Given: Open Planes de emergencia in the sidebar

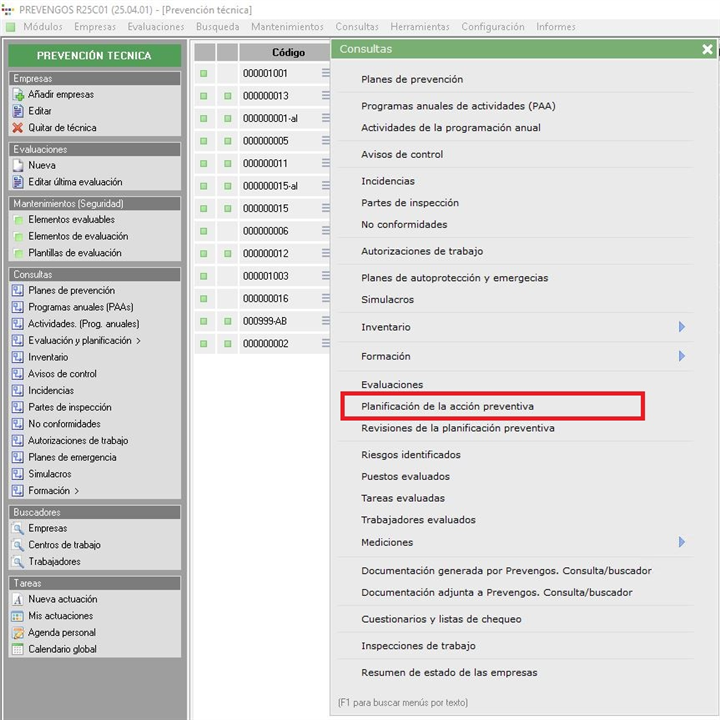Looking at the screenshot, I should coord(72,458).
